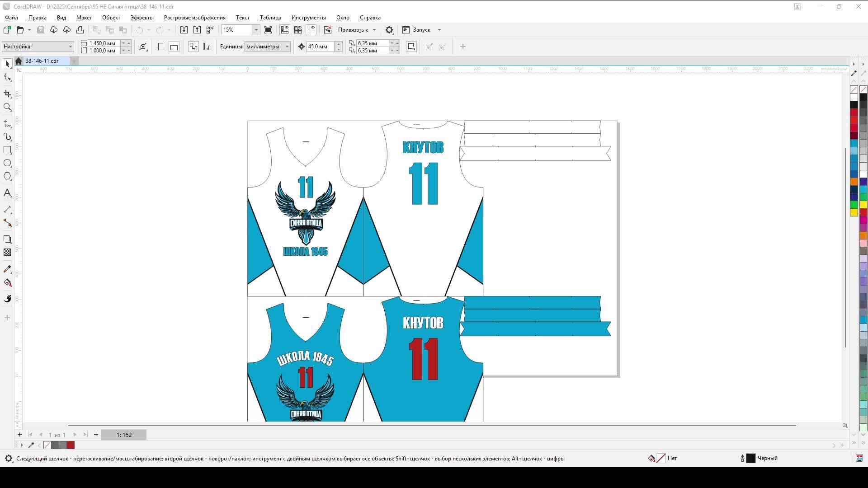
Task: Open the Растровые изображения menu
Action: (x=194, y=18)
